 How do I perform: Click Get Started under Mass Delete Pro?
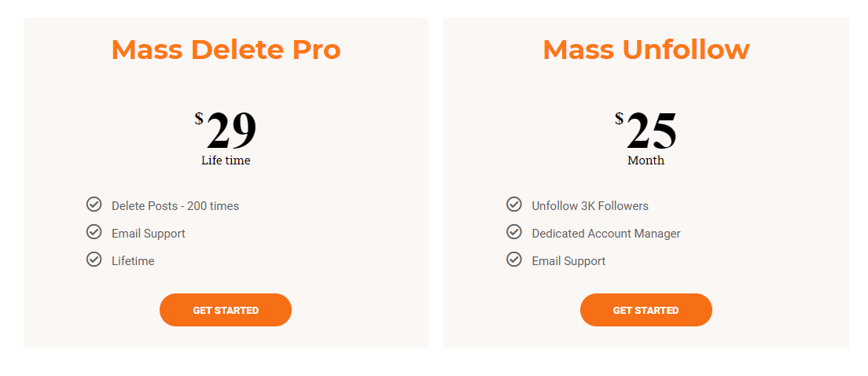tap(226, 310)
